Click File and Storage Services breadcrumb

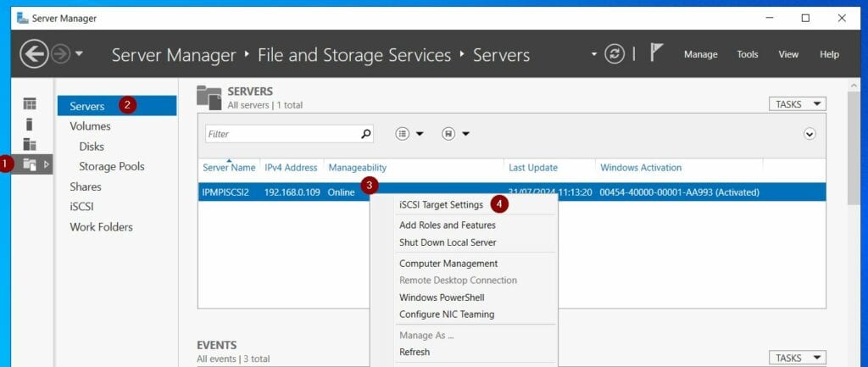click(354, 55)
